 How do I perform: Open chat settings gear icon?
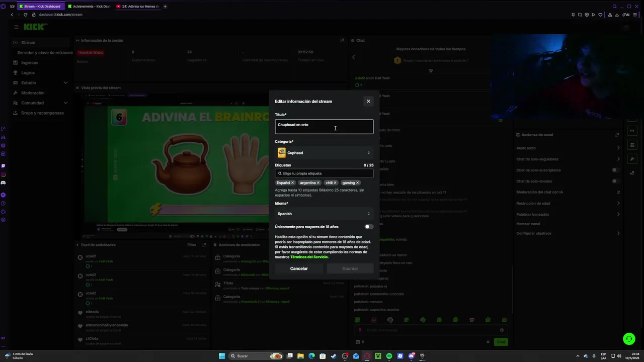tap(488, 342)
